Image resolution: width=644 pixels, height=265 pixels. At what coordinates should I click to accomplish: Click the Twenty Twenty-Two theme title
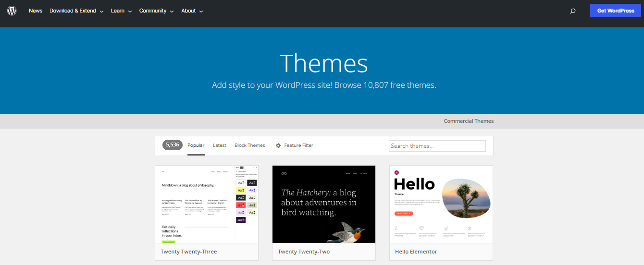(304, 252)
